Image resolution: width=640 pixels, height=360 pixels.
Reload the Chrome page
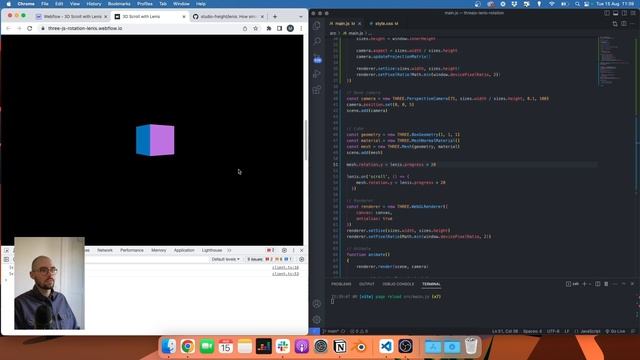coord(29,29)
